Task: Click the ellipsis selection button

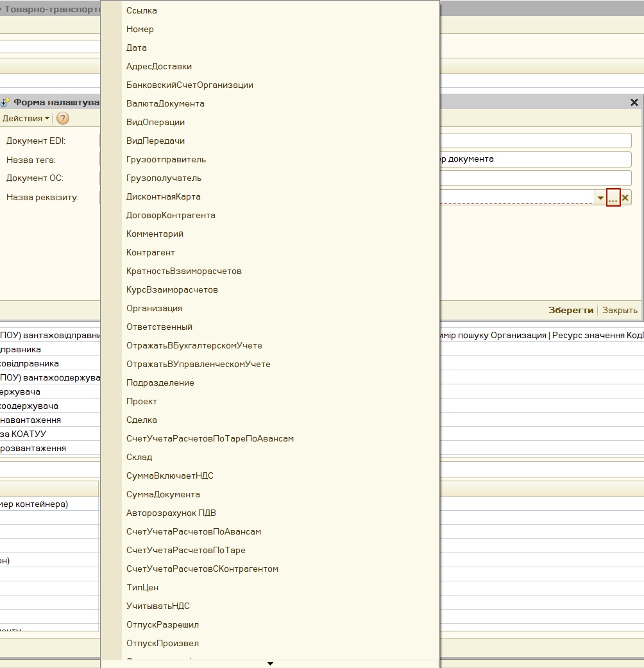Action: (x=613, y=198)
